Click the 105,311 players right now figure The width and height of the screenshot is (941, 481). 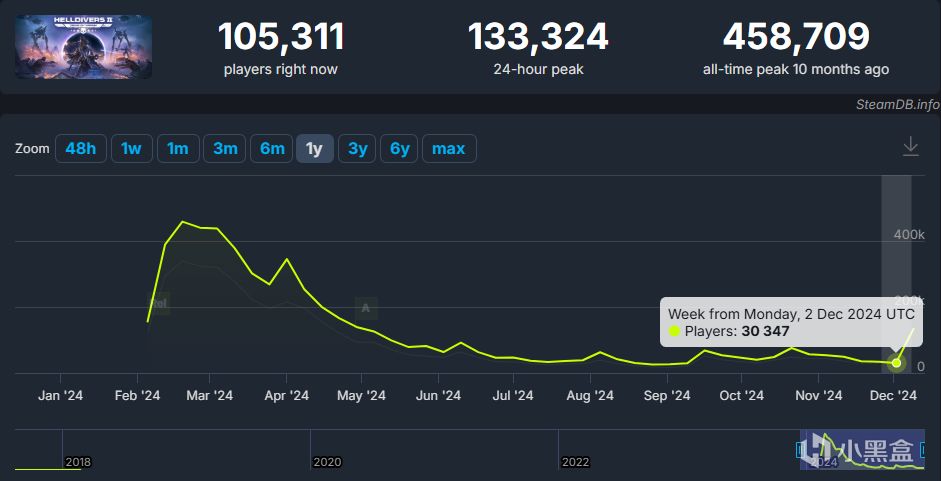[281, 37]
